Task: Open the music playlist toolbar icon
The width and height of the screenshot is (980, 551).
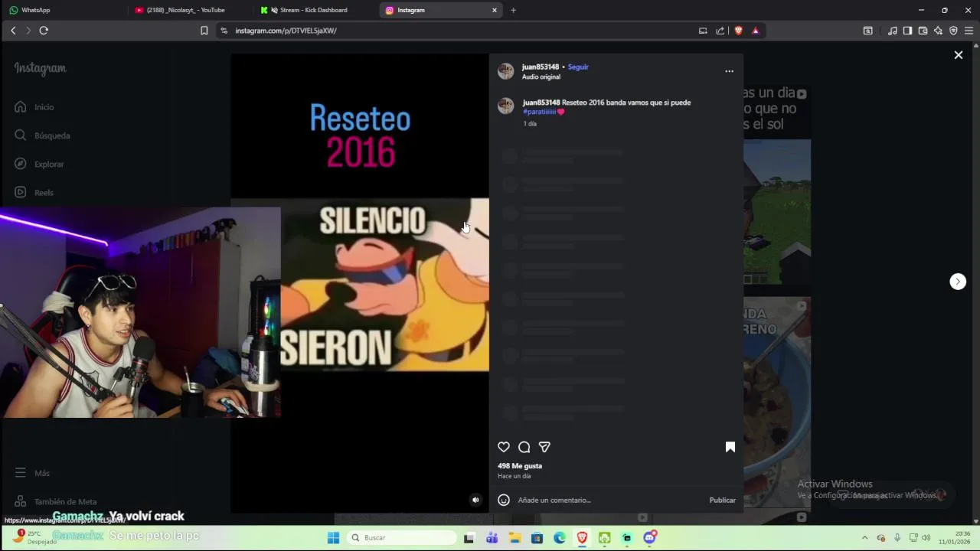Action: coord(892,31)
